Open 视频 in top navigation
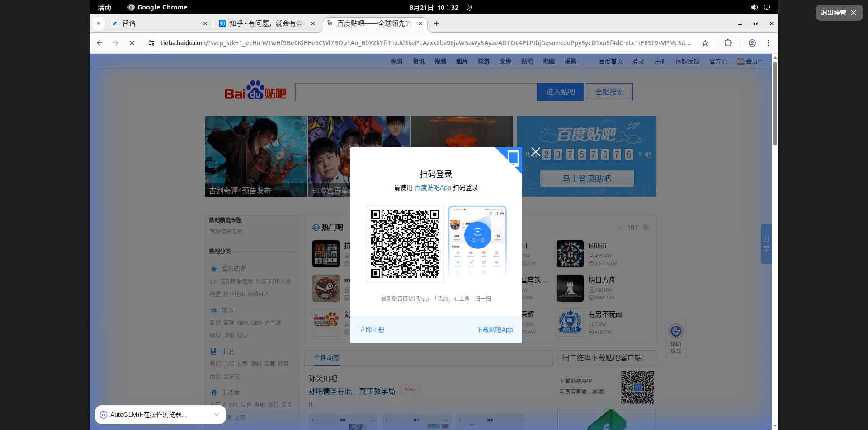Image resolution: width=868 pixels, height=430 pixels. (x=440, y=61)
